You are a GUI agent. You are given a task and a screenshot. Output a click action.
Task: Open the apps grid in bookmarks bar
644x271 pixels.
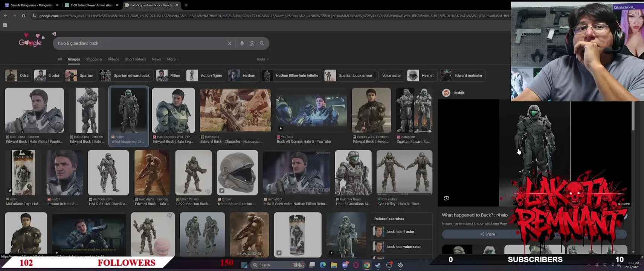5,25
